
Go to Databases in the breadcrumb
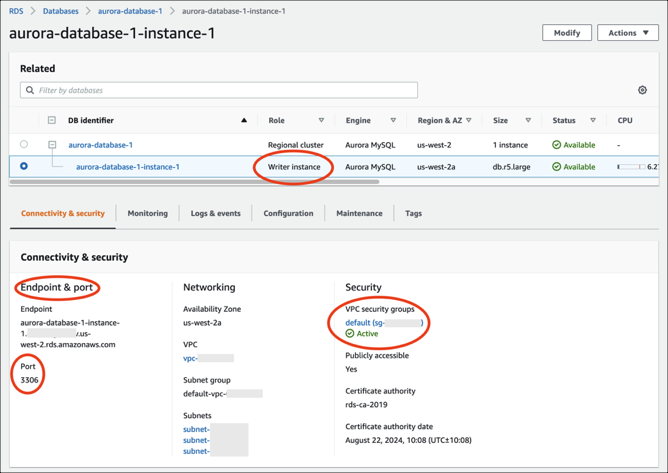click(60, 11)
